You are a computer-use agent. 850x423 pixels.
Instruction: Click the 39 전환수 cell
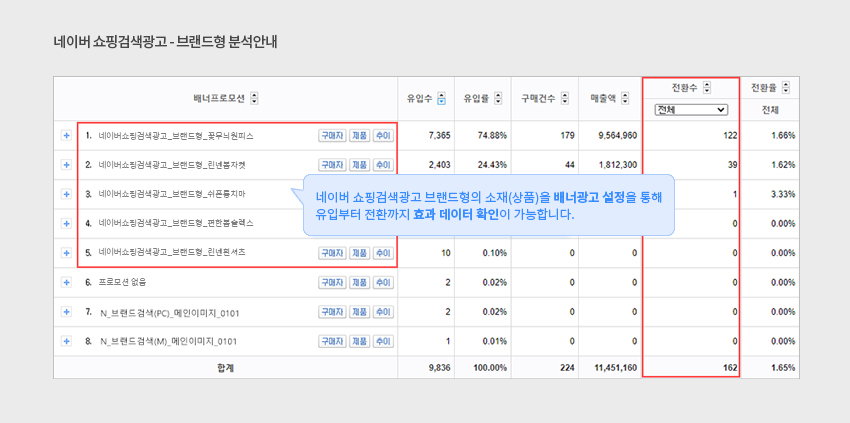tap(732, 165)
